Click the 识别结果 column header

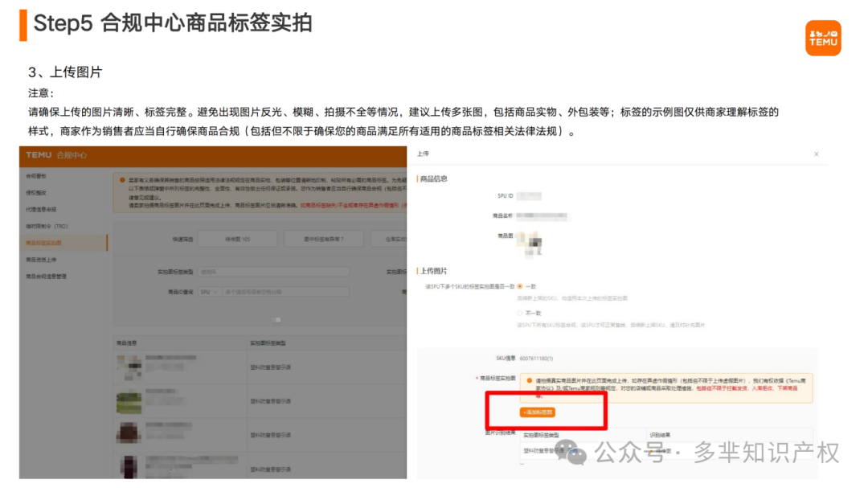[660, 435]
